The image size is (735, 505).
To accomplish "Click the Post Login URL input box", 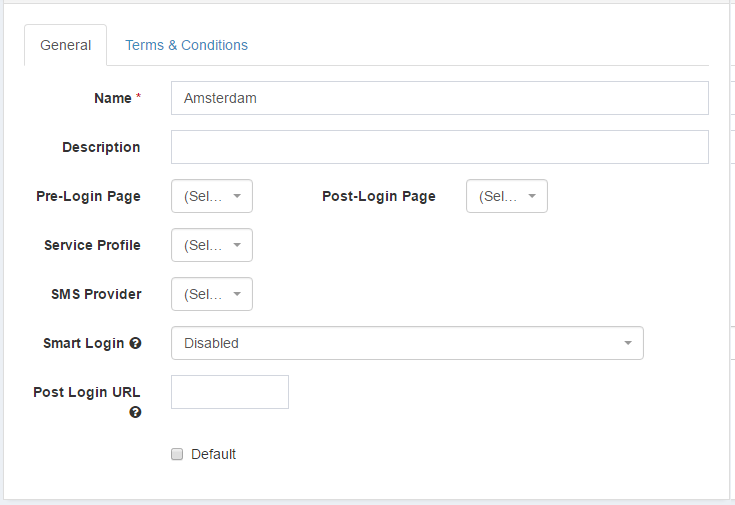I will (230, 392).
